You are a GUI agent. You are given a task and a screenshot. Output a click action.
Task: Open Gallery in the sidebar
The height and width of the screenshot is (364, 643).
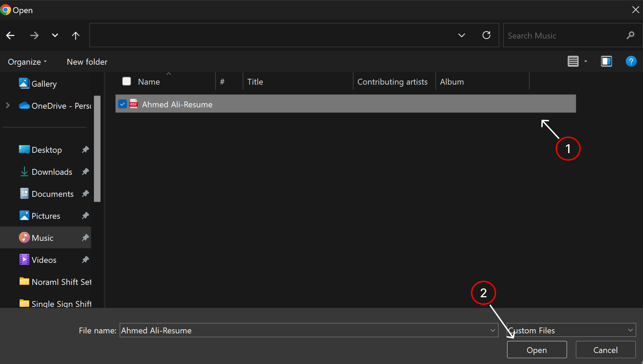[38, 84]
